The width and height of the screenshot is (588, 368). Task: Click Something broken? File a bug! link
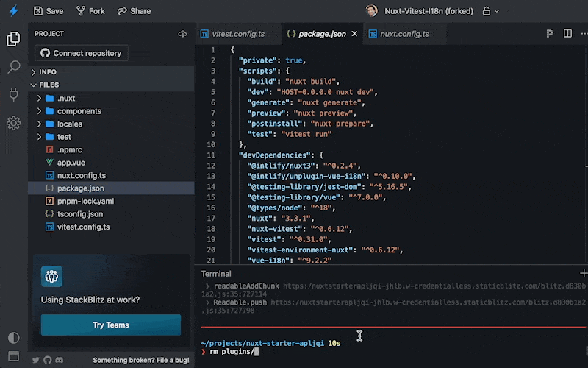pyautogui.click(x=141, y=360)
